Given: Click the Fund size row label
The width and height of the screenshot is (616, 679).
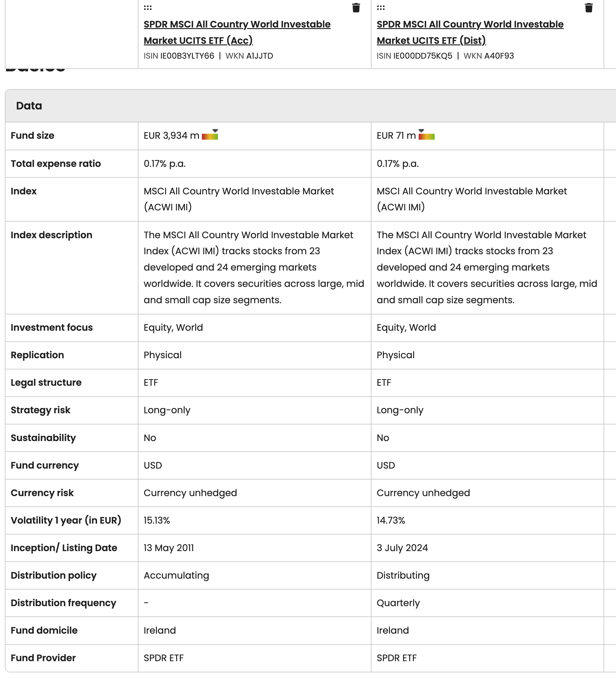Looking at the screenshot, I should [x=32, y=135].
